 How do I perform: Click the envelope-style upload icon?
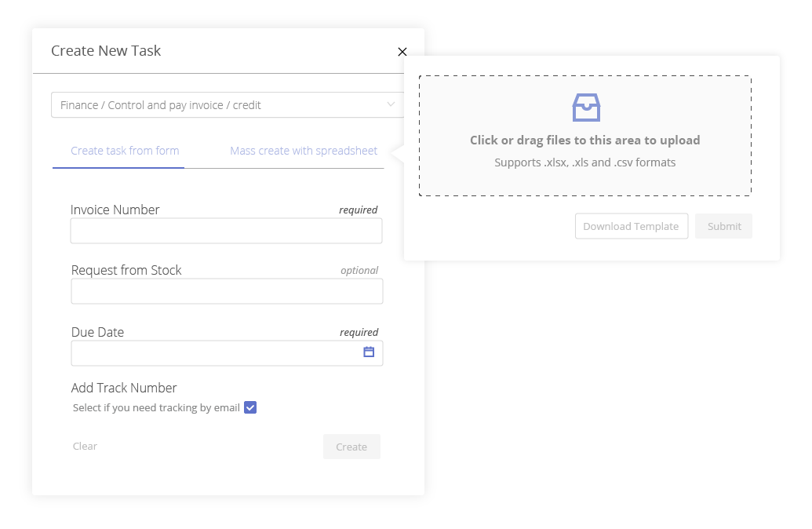point(586,107)
